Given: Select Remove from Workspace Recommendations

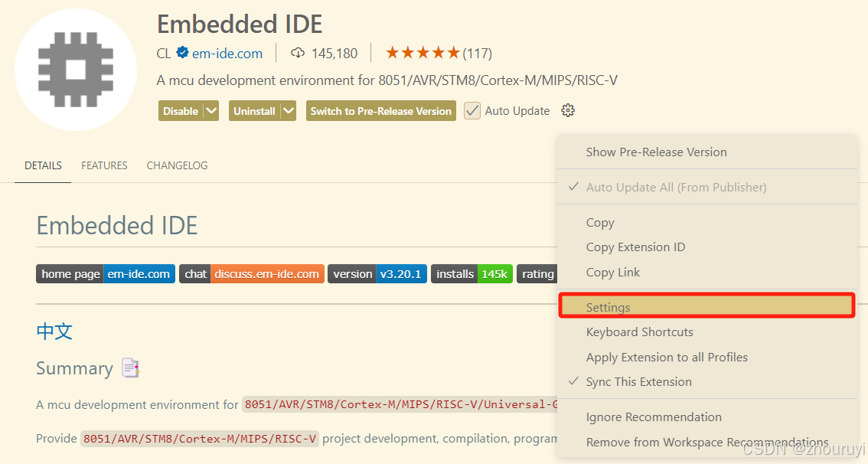Looking at the screenshot, I should (x=707, y=442).
